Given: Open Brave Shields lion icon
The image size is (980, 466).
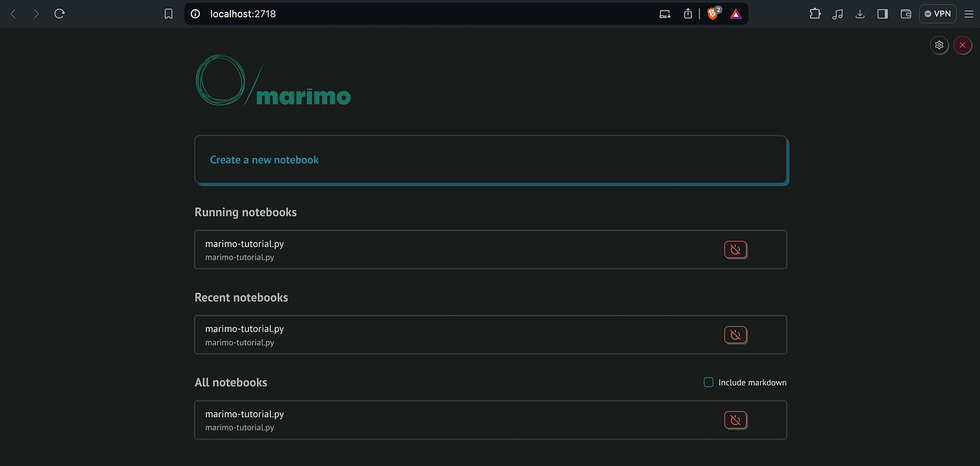Looking at the screenshot, I should [713, 13].
